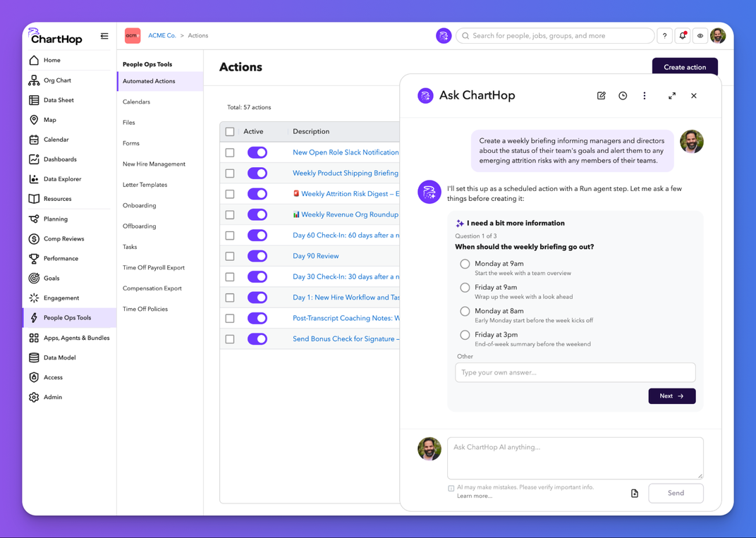
Task: Open Offboarding section
Action: (140, 226)
